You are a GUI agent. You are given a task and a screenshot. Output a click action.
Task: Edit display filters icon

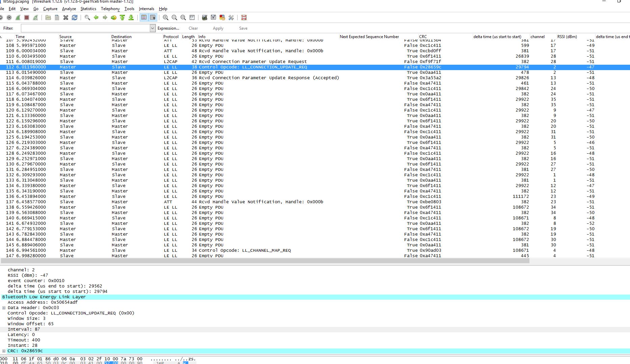click(214, 18)
